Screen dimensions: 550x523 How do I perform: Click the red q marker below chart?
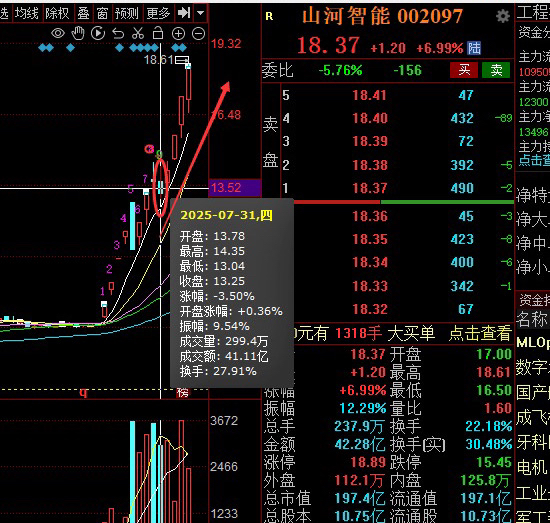(83, 392)
